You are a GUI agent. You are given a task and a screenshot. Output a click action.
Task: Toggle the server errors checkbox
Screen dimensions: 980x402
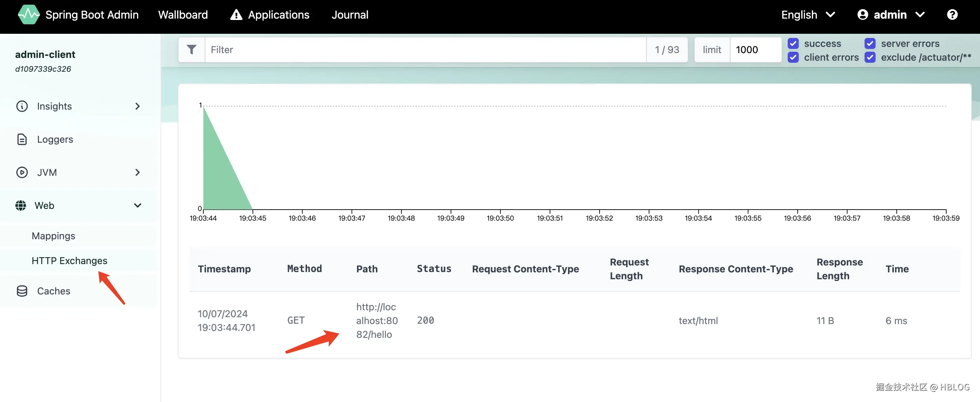(870, 43)
